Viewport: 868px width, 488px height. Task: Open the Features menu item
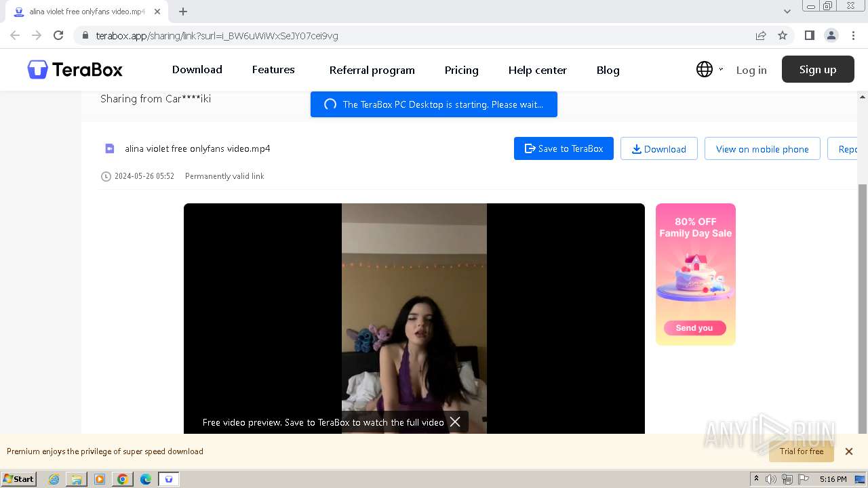(x=273, y=69)
